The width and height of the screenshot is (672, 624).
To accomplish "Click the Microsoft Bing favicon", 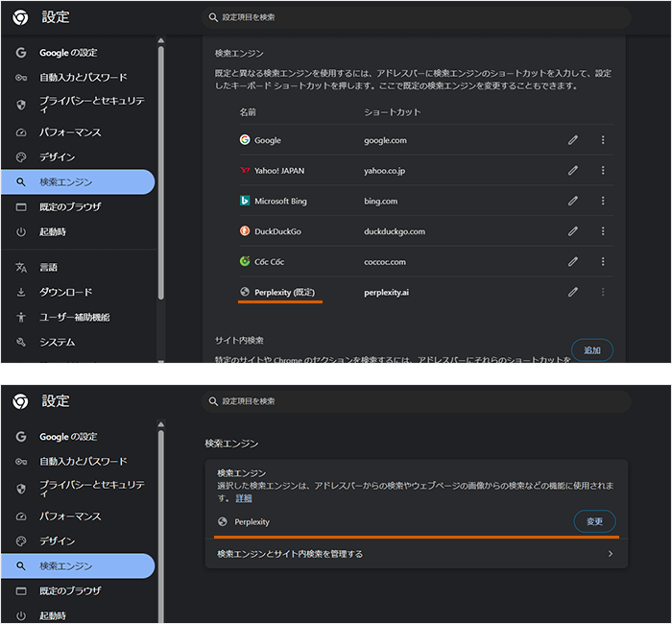I will point(245,201).
